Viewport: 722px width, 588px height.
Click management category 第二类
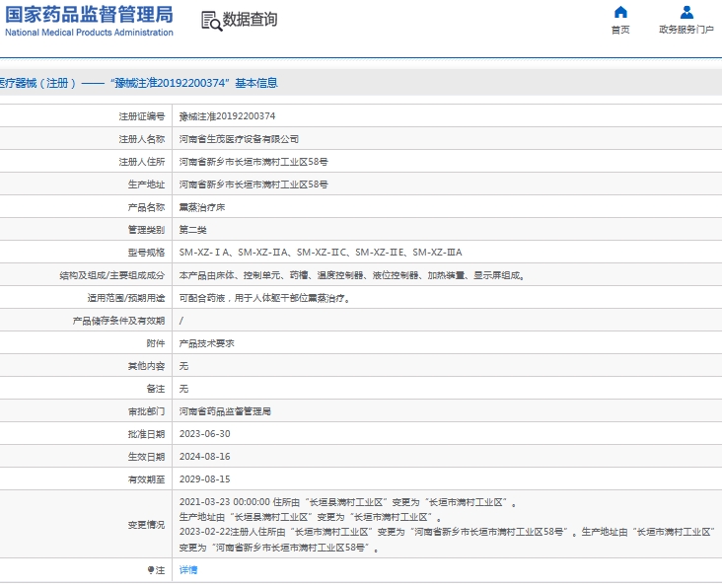point(192,230)
